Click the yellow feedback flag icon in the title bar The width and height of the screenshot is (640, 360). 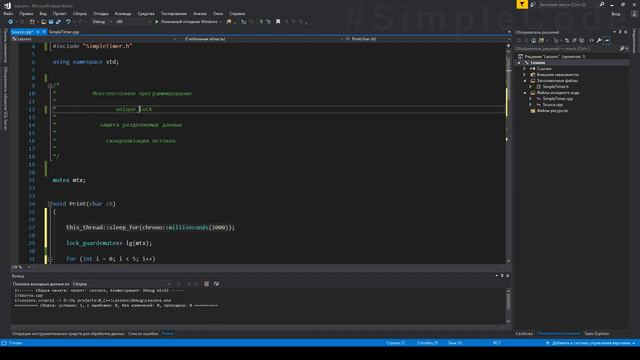click(x=522, y=4)
